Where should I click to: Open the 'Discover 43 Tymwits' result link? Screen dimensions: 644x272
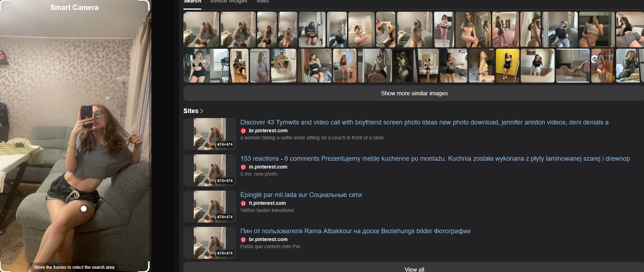[424, 122]
